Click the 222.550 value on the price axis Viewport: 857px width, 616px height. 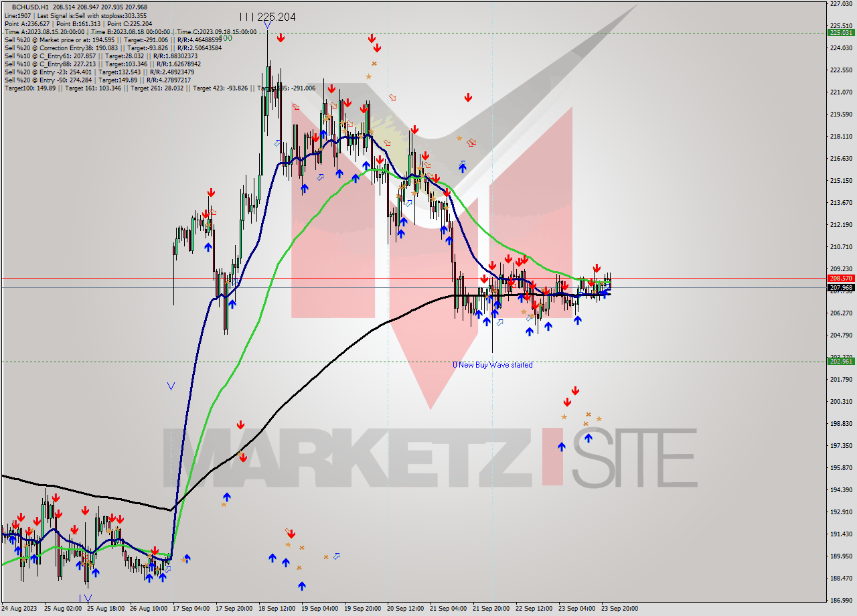point(840,70)
